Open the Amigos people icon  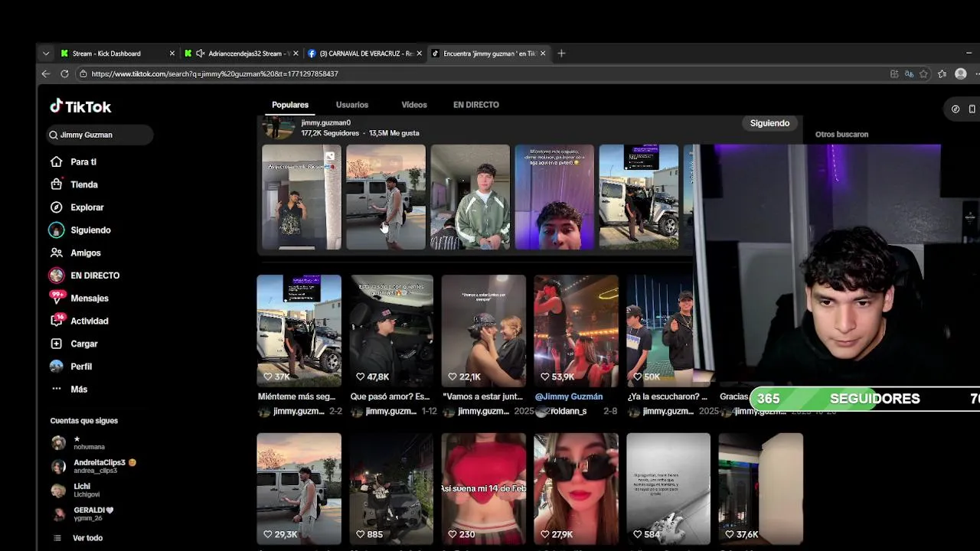[56, 253]
